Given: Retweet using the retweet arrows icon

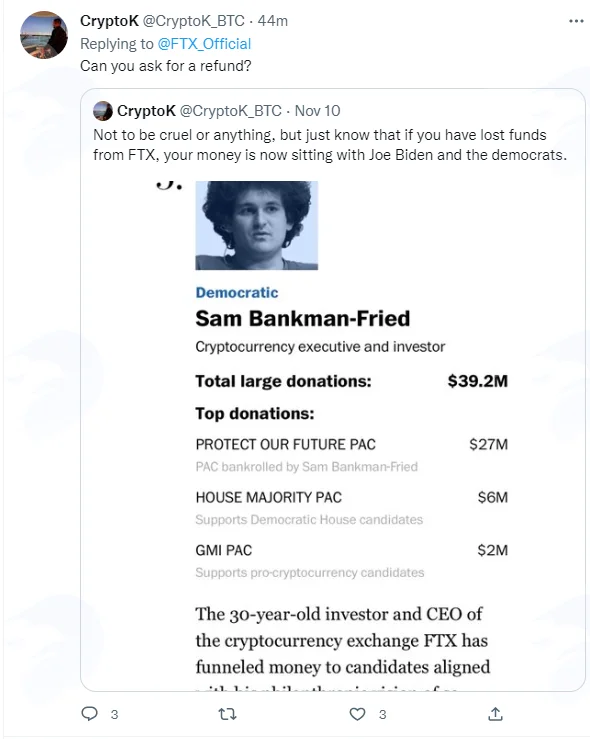Looking at the screenshot, I should pyautogui.click(x=228, y=714).
